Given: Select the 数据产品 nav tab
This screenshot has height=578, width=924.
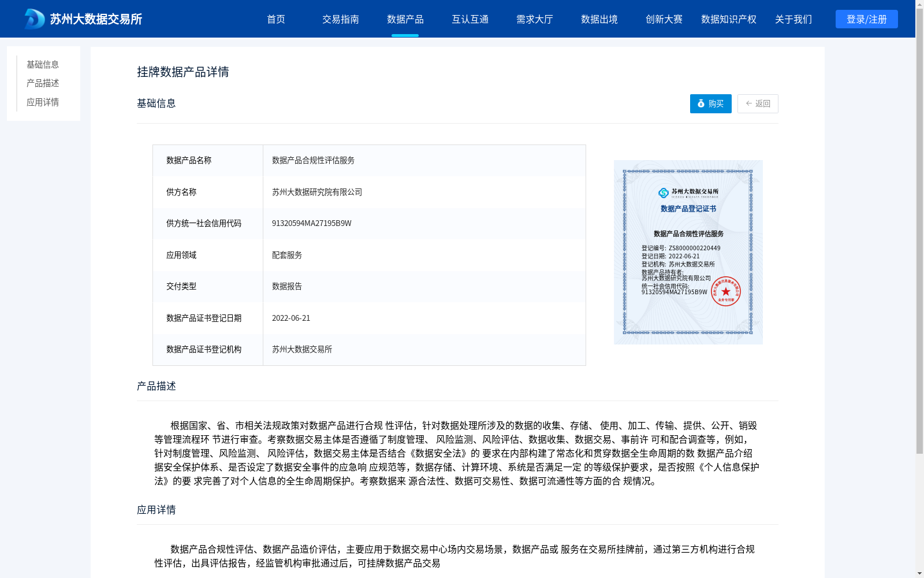Looking at the screenshot, I should click(405, 19).
